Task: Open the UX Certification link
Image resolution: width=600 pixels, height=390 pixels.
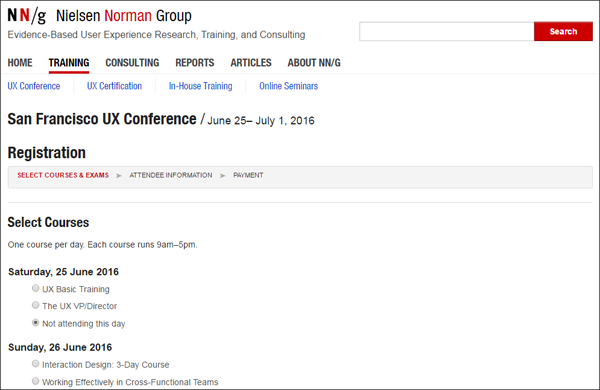Action: [x=114, y=86]
